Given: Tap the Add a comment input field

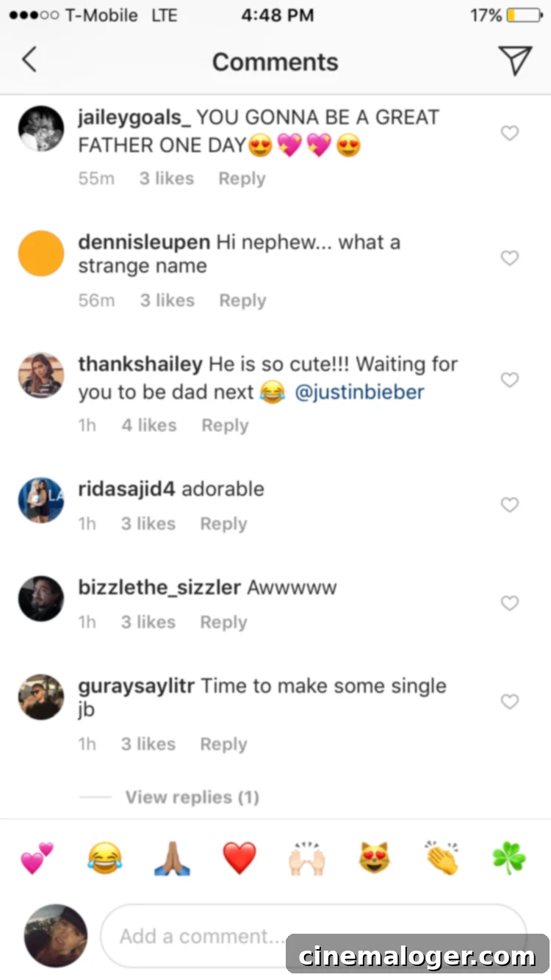Looking at the screenshot, I should click(x=206, y=936).
